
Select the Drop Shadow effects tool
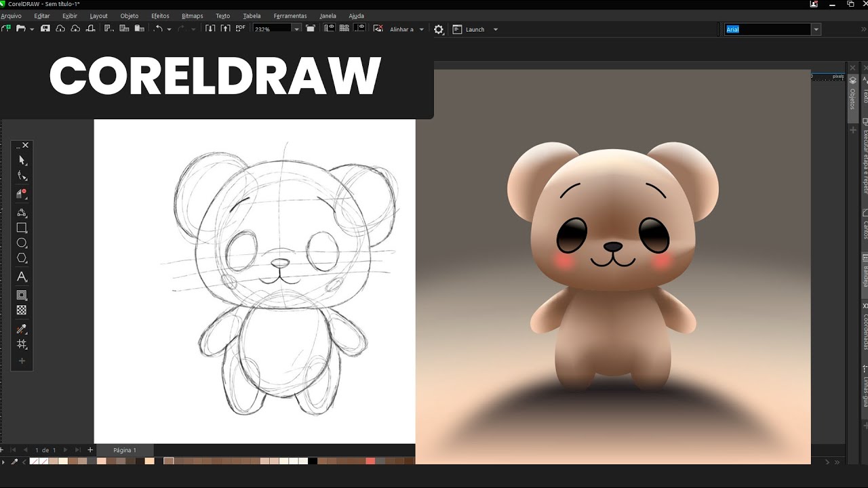pyautogui.click(x=22, y=295)
